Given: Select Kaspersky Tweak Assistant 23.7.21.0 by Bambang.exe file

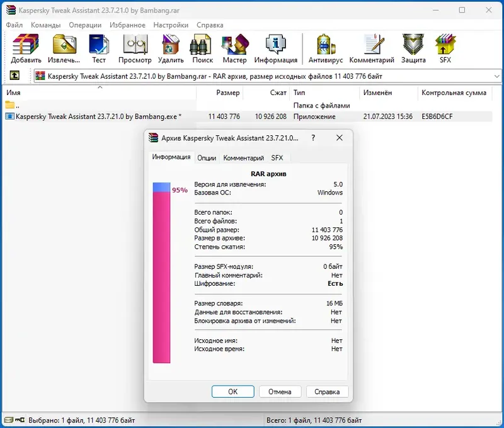Looking at the screenshot, I should (98, 116).
